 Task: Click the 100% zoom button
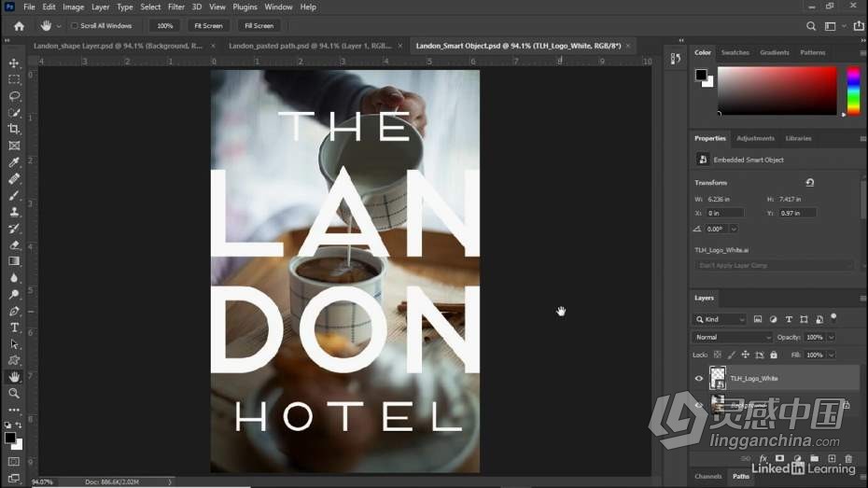(165, 26)
